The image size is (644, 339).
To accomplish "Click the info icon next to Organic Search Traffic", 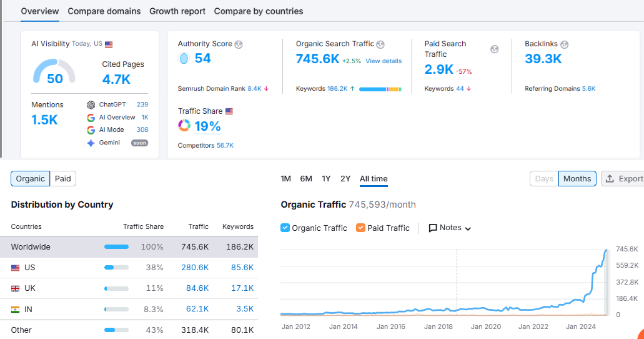I will click(380, 44).
